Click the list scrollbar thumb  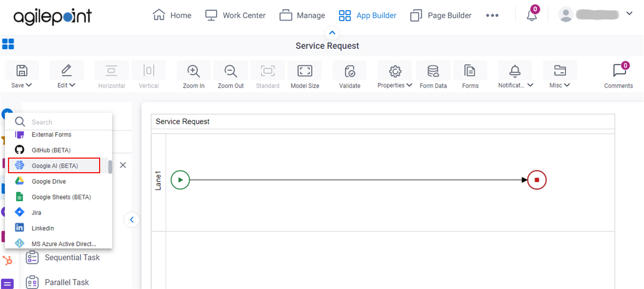(110, 167)
